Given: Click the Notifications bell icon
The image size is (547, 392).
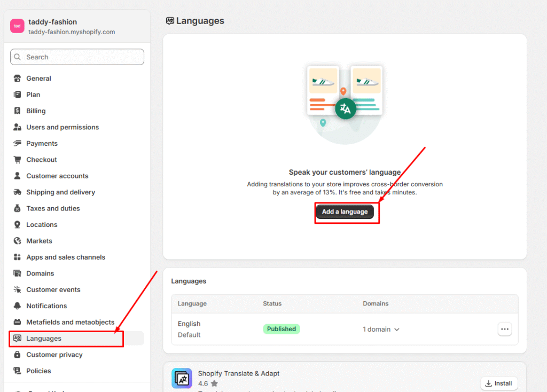Looking at the screenshot, I should (17, 306).
